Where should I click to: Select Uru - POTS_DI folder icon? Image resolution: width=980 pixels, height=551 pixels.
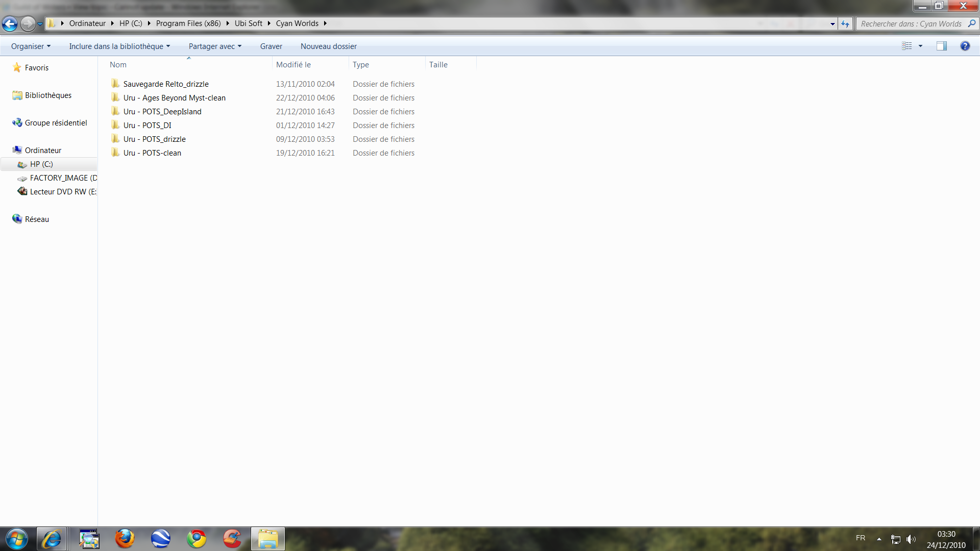coord(115,125)
